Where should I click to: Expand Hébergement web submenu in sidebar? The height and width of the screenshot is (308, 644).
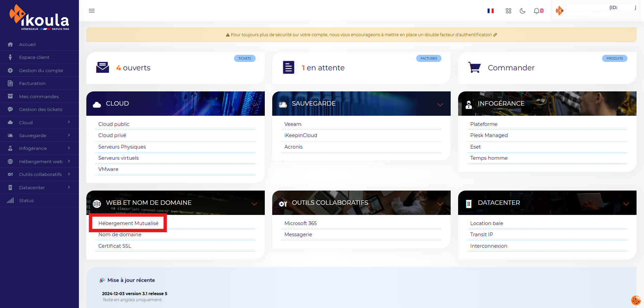pyautogui.click(x=69, y=161)
